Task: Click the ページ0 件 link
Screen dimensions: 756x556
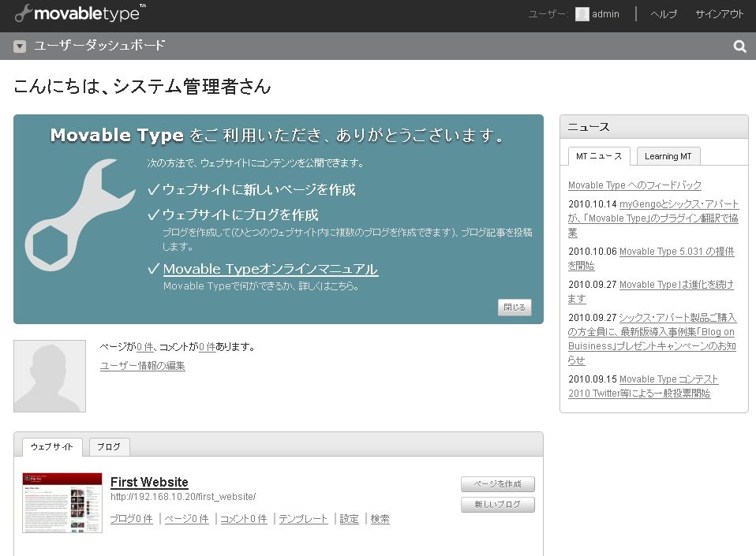Action: pos(186,519)
